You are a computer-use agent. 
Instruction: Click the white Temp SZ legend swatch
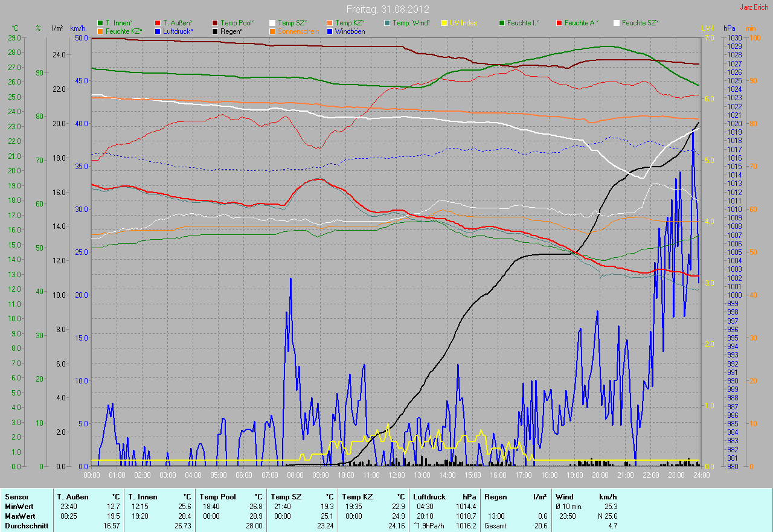[x=272, y=23]
